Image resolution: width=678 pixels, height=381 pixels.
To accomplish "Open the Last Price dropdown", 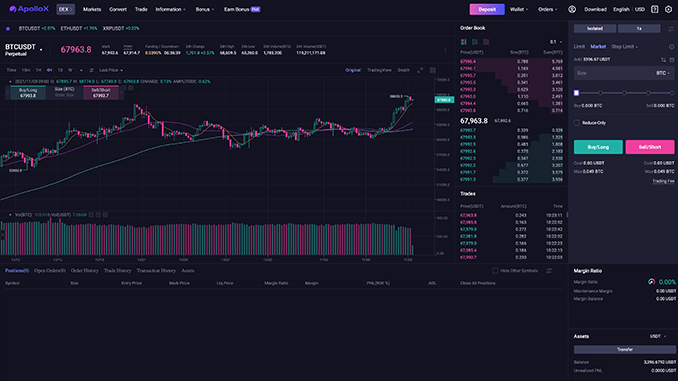I will (x=111, y=70).
